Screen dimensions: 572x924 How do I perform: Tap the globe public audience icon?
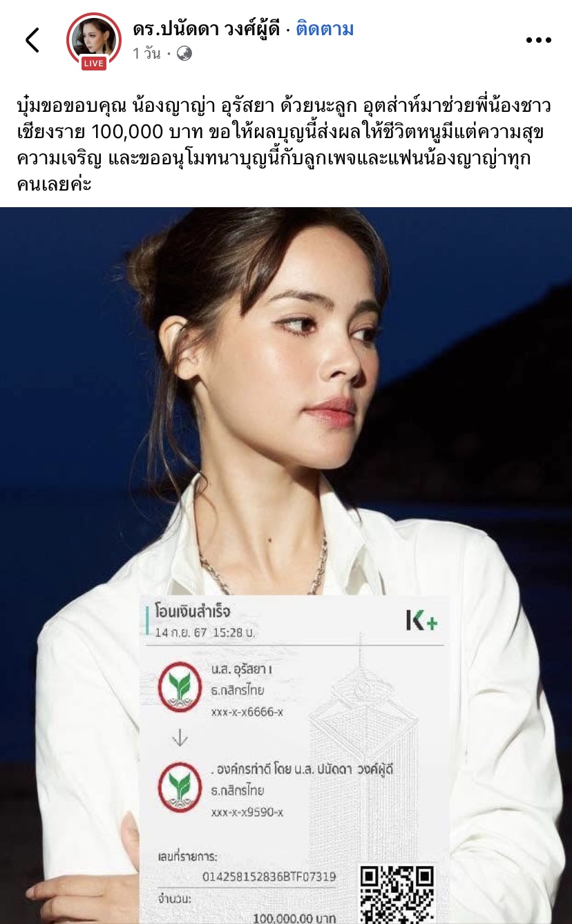(184, 53)
